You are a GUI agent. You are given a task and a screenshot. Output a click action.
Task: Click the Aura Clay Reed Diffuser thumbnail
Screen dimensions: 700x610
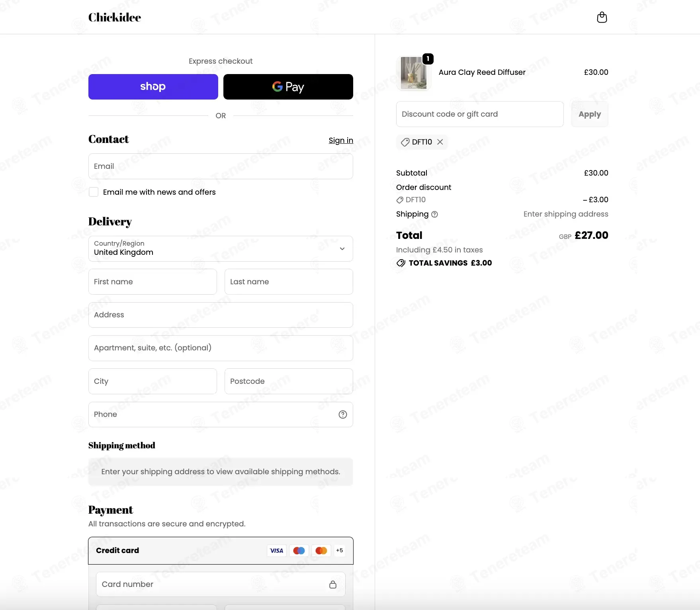click(x=413, y=73)
